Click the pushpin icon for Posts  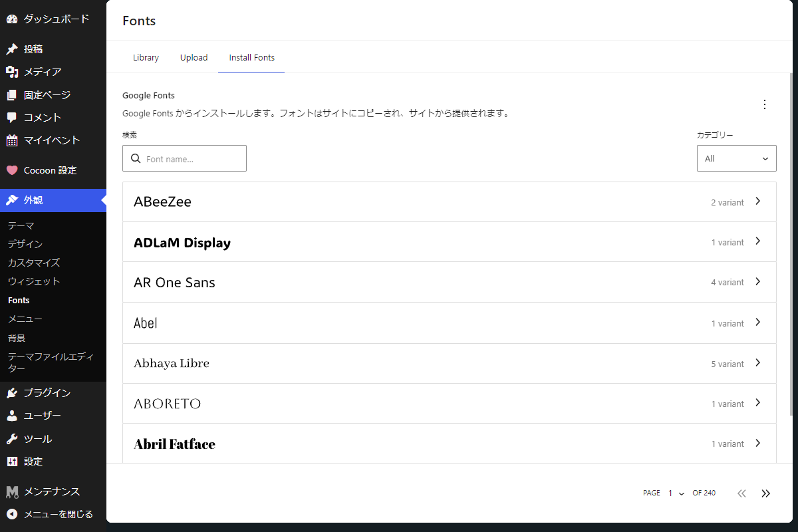pos(12,49)
